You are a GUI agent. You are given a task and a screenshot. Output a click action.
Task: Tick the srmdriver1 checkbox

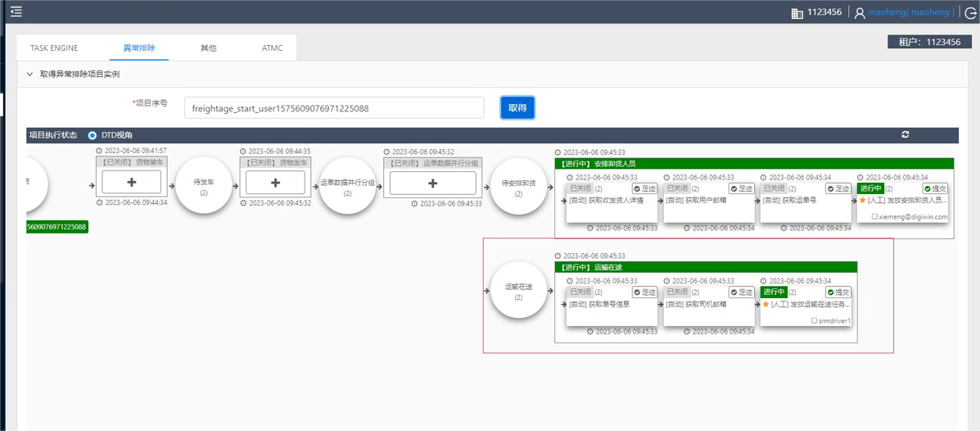[x=815, y=320]
